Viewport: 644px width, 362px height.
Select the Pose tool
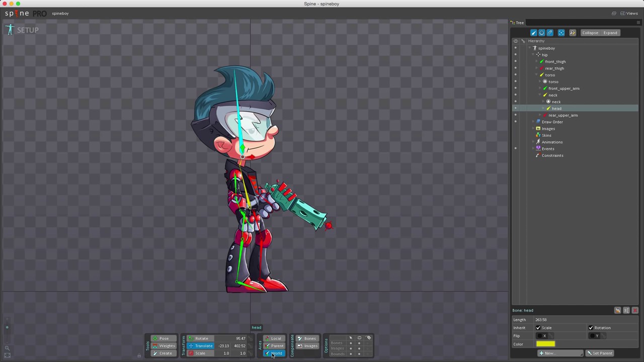(x=164, y=338)
